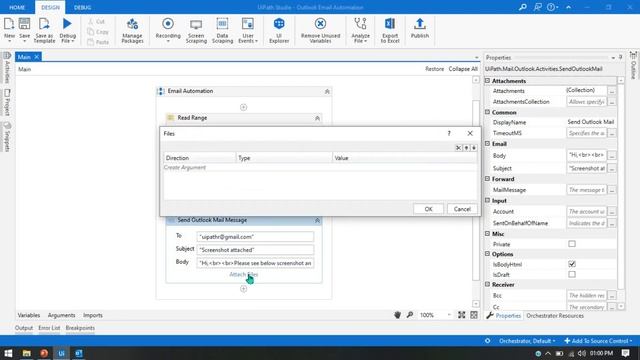
Task: Click OK in the Files dialog
Action: click(428, 209)
